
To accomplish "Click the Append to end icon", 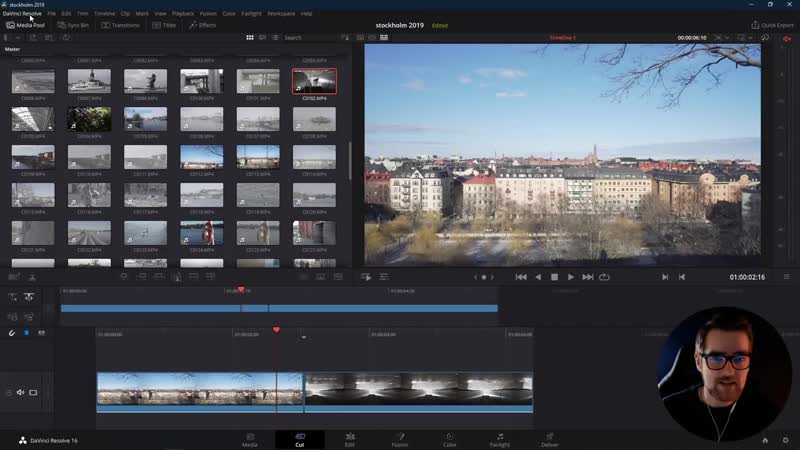I will 141,277.
